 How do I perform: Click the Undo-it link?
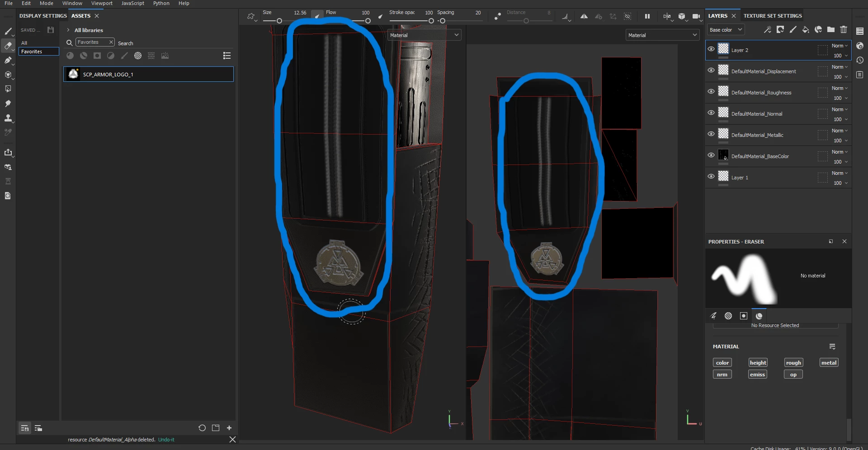pos(166,440)
